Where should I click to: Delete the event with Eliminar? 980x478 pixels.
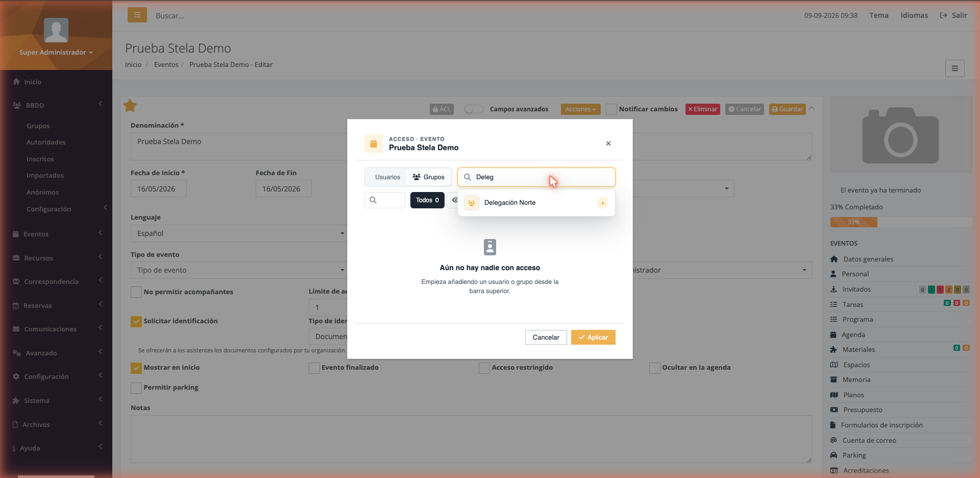coord(702,109)
